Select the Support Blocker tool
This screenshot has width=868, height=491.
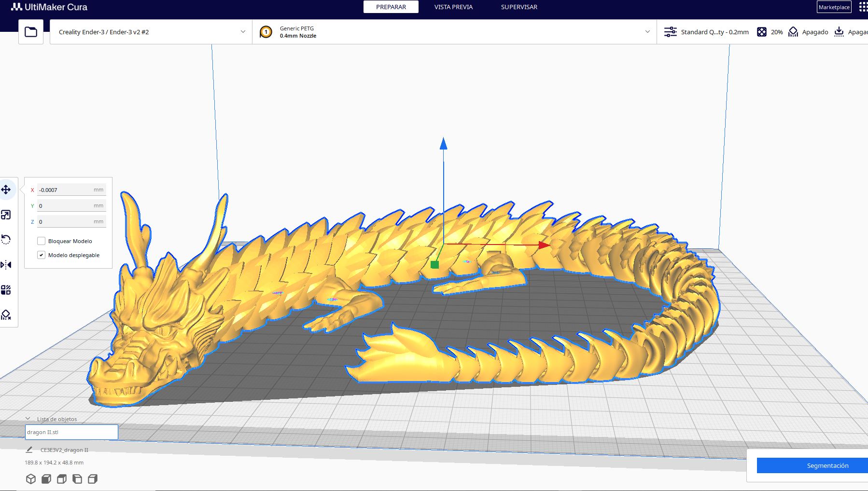pos(6,315)
